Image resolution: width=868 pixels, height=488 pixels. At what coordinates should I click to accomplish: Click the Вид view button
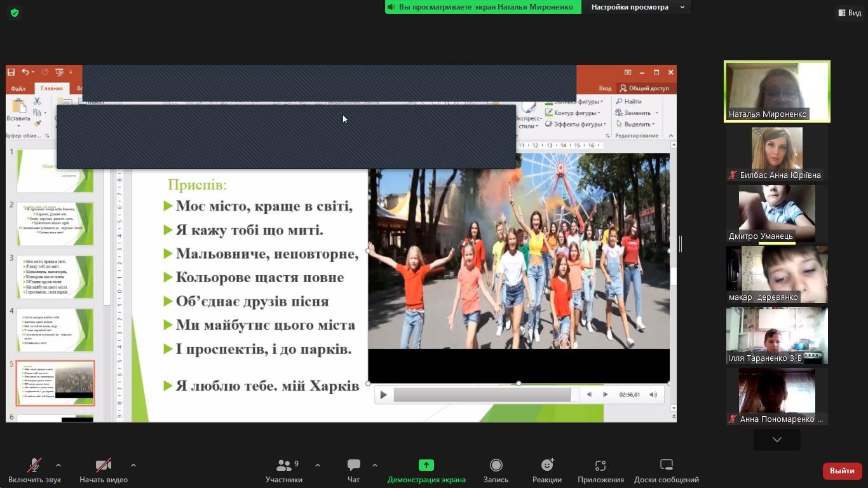(x=849, y=13)
